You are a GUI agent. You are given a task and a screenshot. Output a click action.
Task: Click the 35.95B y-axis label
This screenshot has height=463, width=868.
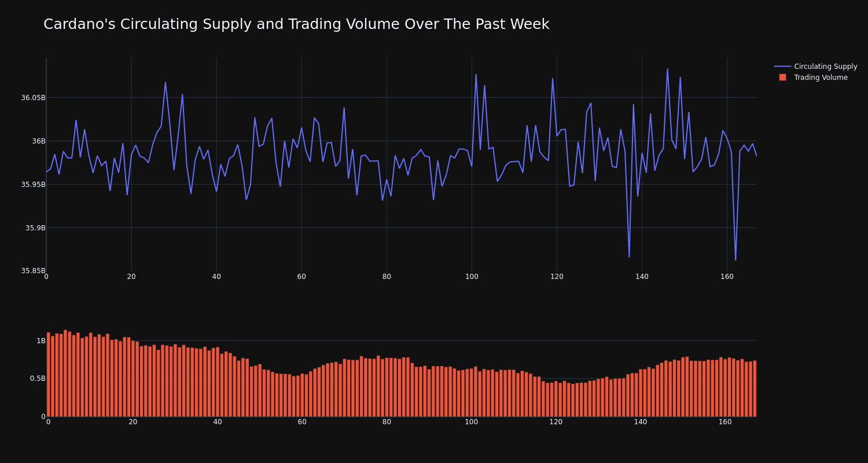tap(33, 185)
